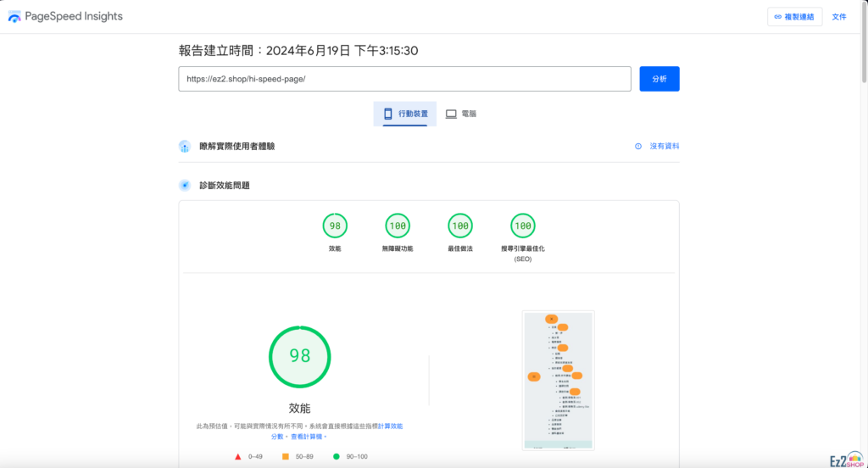Viewport: 868px width, 468px height.
Task: Click the desktop computer icon
Action: 451,114
